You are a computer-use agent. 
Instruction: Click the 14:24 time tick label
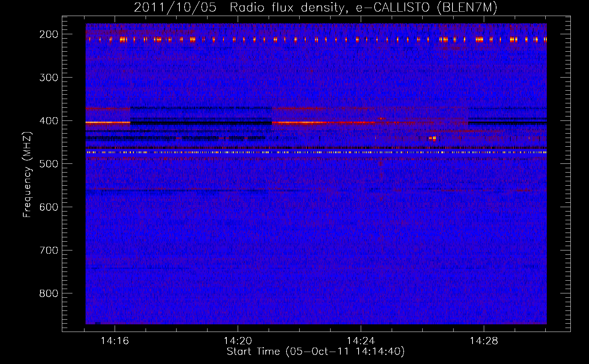pos(361,341)
